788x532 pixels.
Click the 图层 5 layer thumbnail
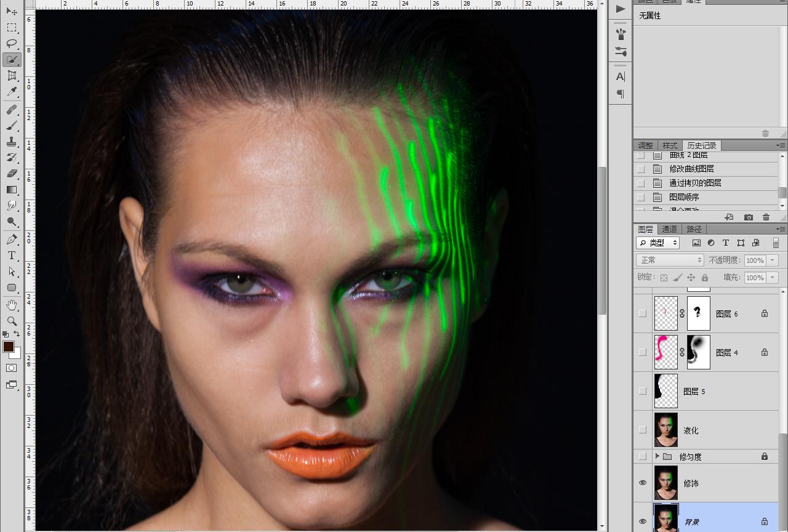click(666, 391)
